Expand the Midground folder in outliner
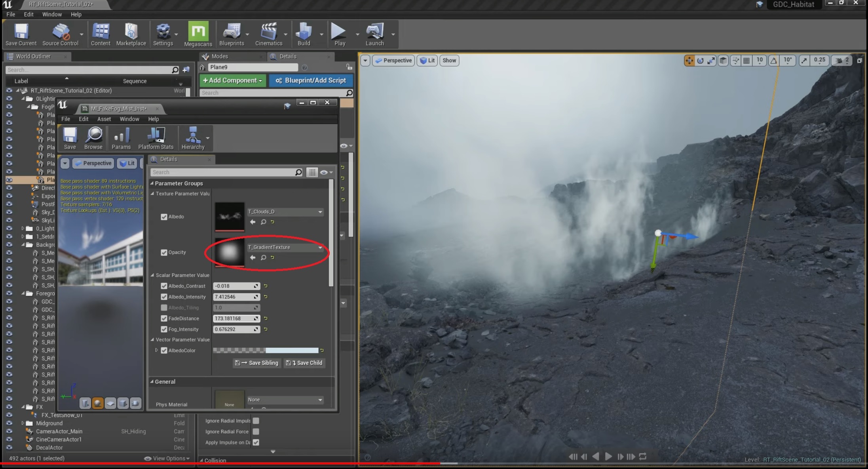Screen dimensions: 868x469 click(x=23, y=423)
